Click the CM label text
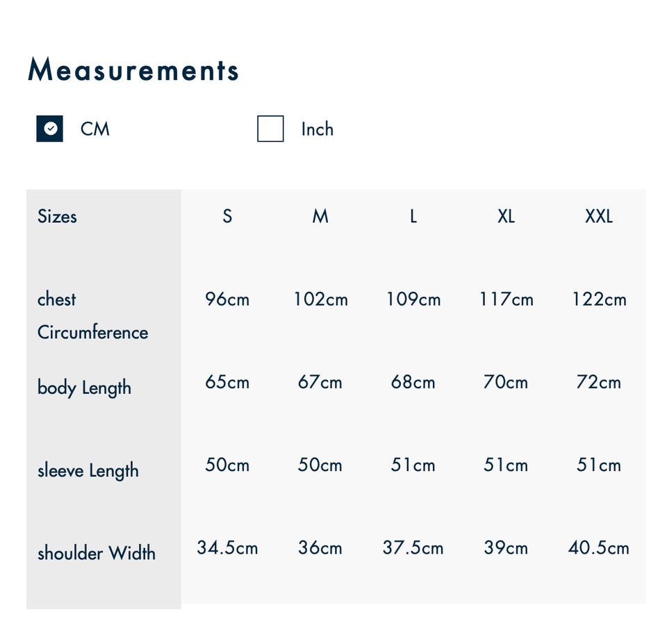The image size is (667, 644). coord(95,129)
